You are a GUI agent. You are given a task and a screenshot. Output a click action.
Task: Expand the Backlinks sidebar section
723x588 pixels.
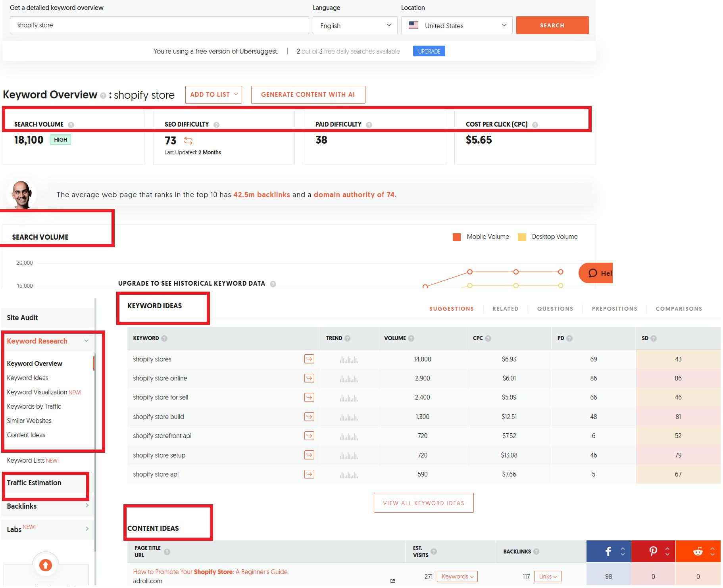coord(87,505)
